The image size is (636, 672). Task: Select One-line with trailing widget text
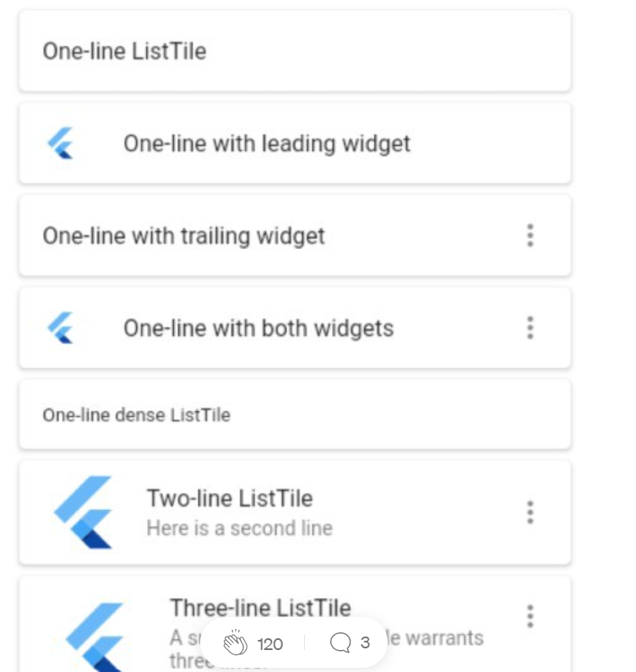tap(184, 236)
